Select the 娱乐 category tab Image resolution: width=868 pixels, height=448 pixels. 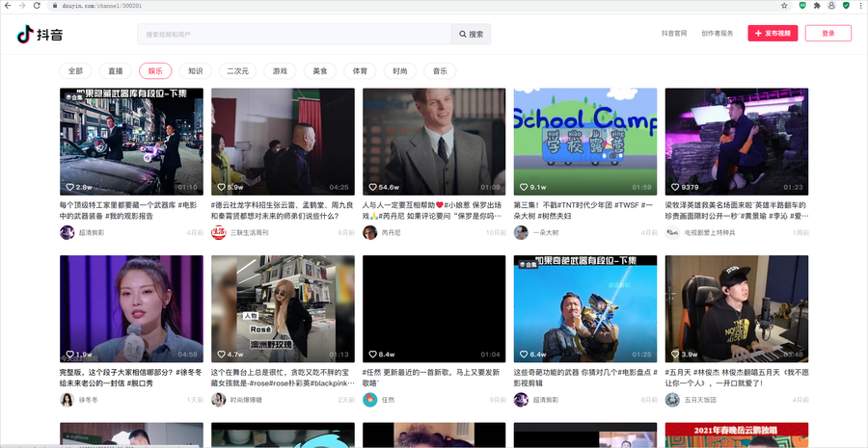(x=155, y=70)
